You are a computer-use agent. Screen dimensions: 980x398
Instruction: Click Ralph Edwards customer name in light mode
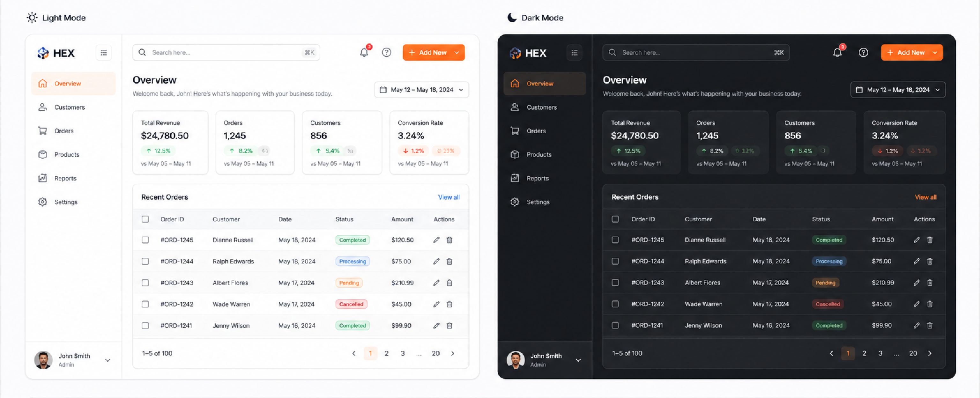[233, 262]
